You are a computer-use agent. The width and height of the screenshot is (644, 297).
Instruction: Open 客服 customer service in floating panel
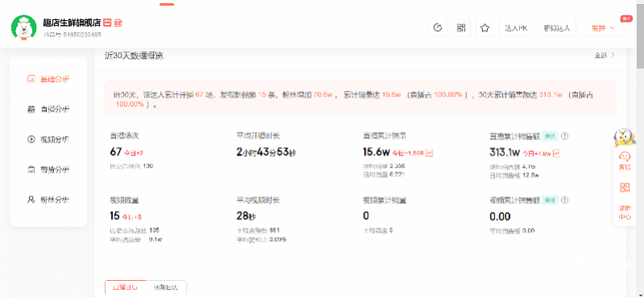tap(625, 161)
